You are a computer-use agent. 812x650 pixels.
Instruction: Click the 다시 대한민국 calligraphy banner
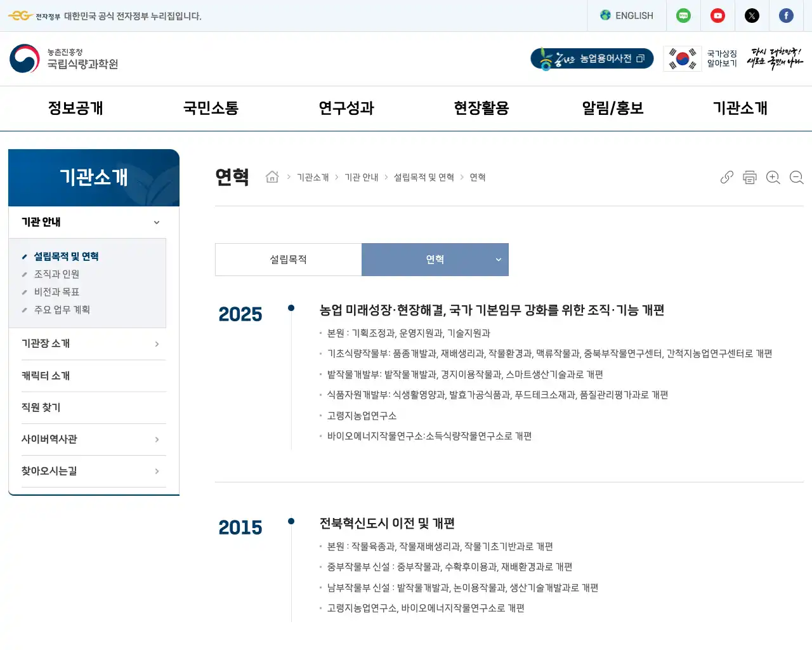click(x=775, y=58)
